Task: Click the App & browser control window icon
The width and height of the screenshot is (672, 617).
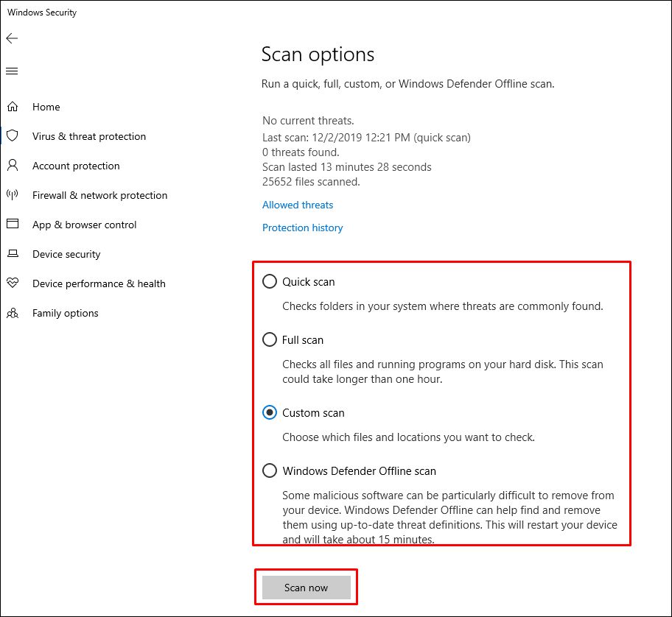Action: click(13, 225)
